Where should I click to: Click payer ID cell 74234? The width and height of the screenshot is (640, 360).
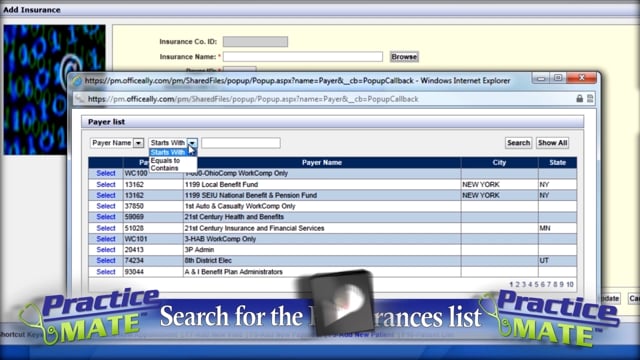[x=134, y=260]
